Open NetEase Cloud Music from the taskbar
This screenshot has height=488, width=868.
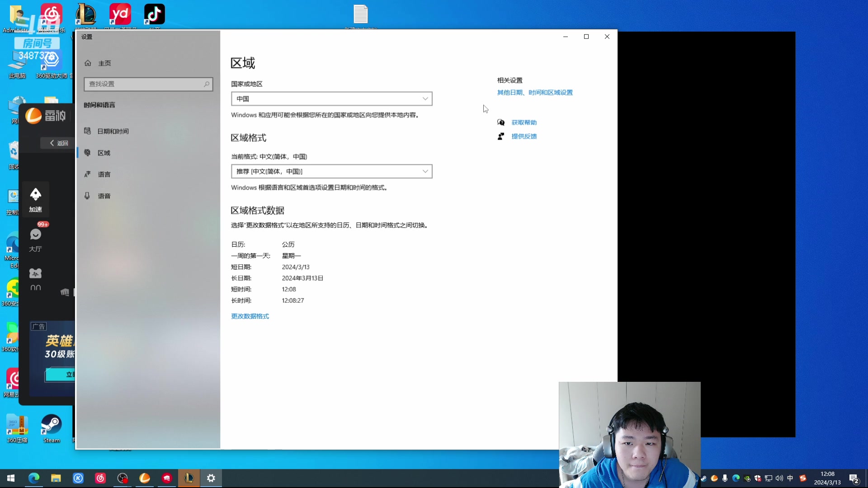point(100,478)
